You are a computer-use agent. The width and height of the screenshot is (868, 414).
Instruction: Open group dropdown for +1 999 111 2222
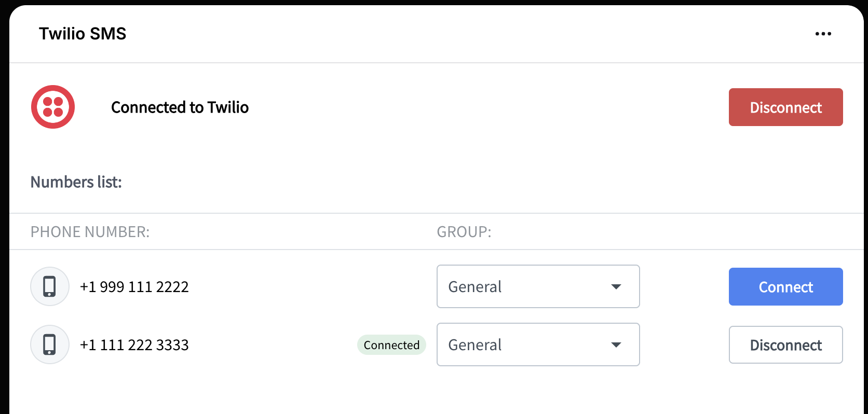pyautogui.click(x=538, y=286)
